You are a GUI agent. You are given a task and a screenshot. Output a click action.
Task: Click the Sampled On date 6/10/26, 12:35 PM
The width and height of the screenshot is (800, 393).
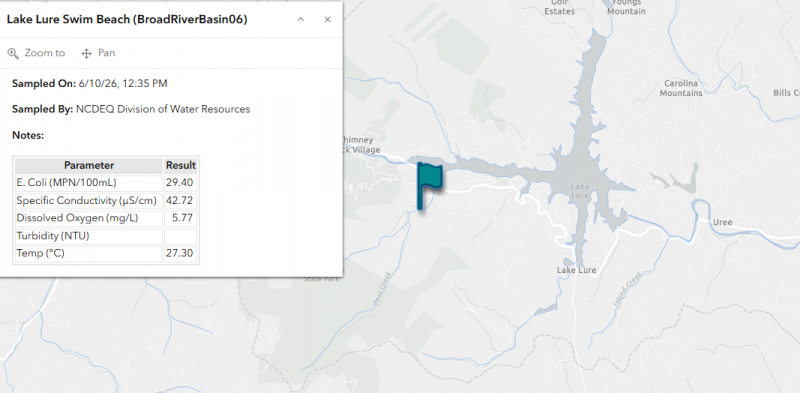123,83
